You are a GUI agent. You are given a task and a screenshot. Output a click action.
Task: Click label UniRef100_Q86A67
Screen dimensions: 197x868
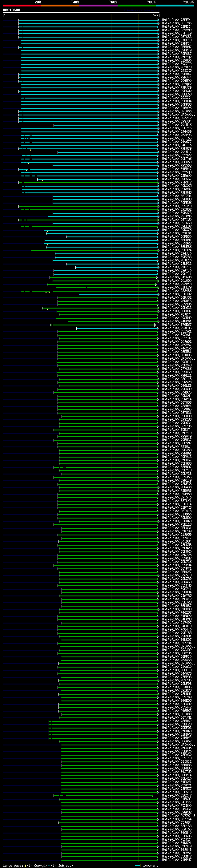(x=176, y=742)
